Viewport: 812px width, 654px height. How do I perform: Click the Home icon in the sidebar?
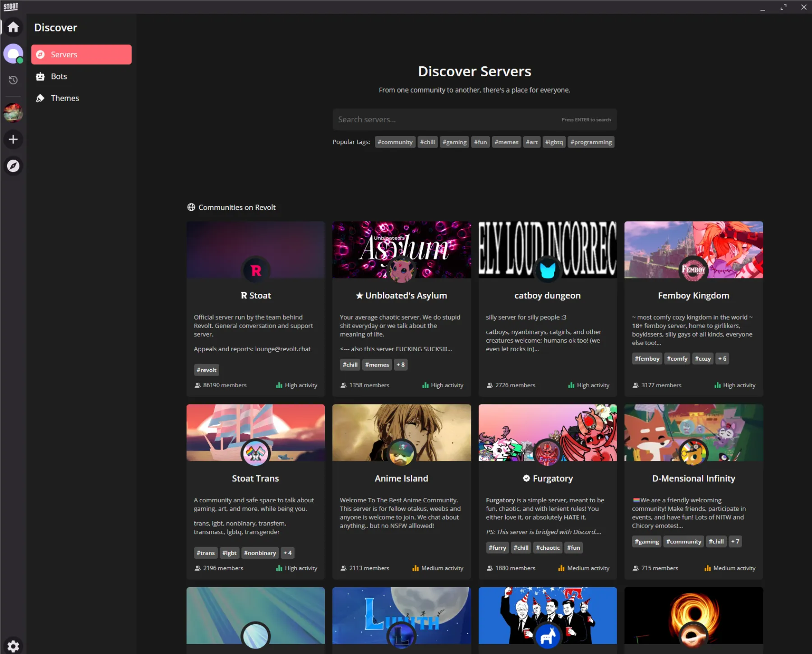(x=13, y=27)
